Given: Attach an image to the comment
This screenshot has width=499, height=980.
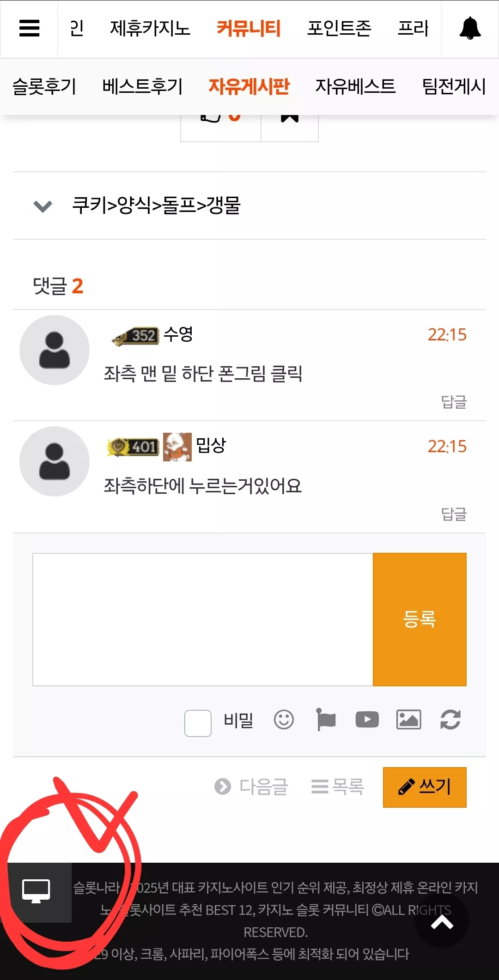Looking at the screenshot, I should (x=409, y=720).
